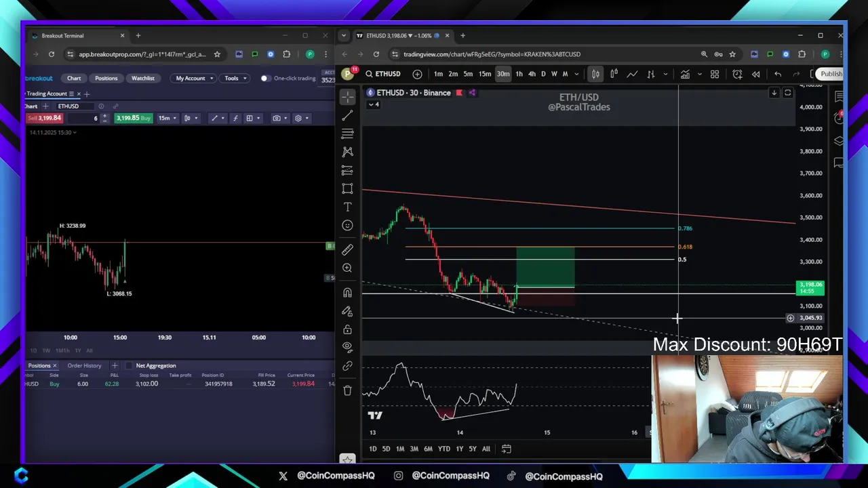Click the plus stepper to increase order size

tap(104, 116)
